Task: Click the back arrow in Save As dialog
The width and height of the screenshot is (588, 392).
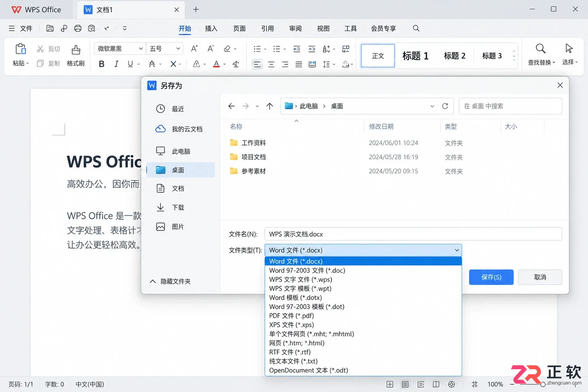Action: [232, 106]
